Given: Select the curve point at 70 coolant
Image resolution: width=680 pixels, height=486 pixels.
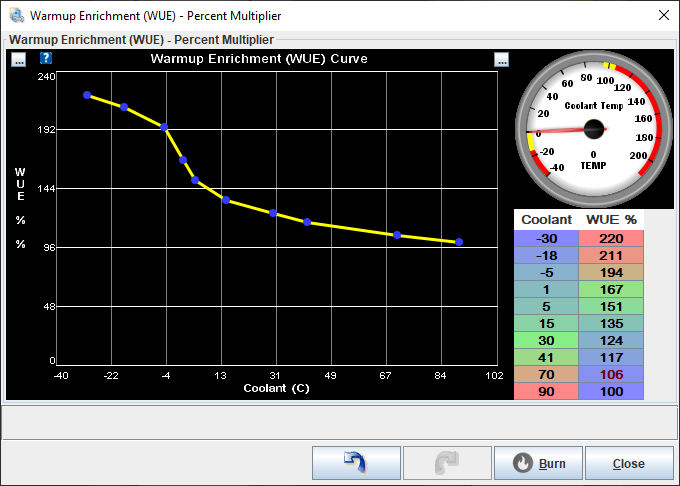Looking at the screenshot, I should 397,235.
